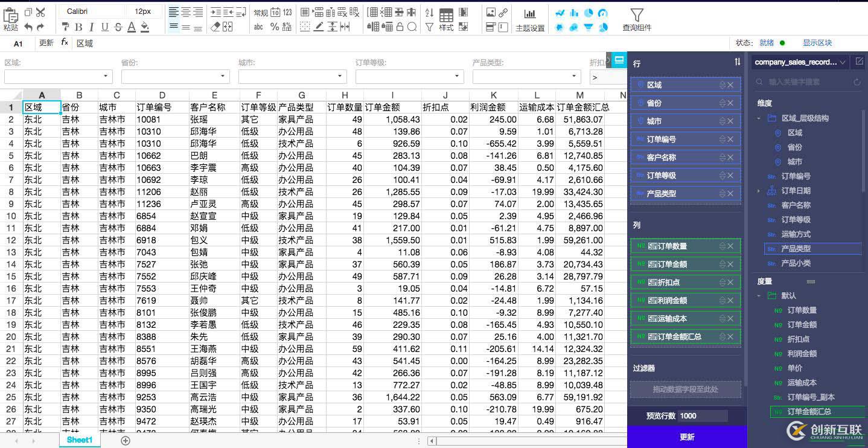Insert a line chart icon
868x448 pixels.
pyautogui.click(x=560, y=13)
